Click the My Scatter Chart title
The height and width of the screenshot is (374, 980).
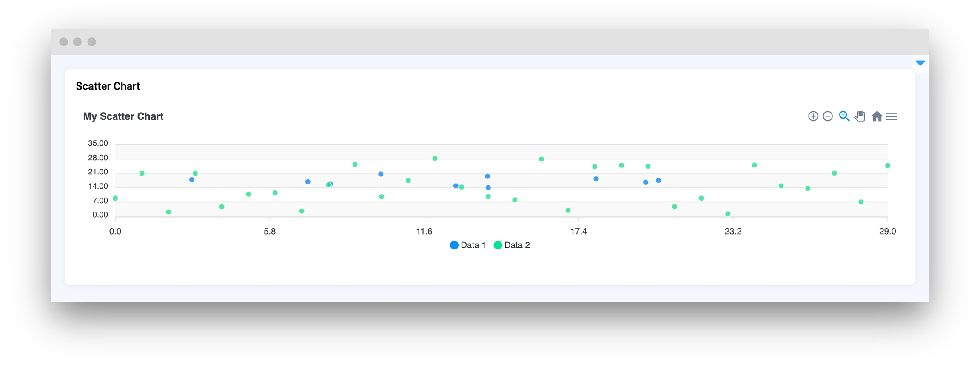click(123, 116)
